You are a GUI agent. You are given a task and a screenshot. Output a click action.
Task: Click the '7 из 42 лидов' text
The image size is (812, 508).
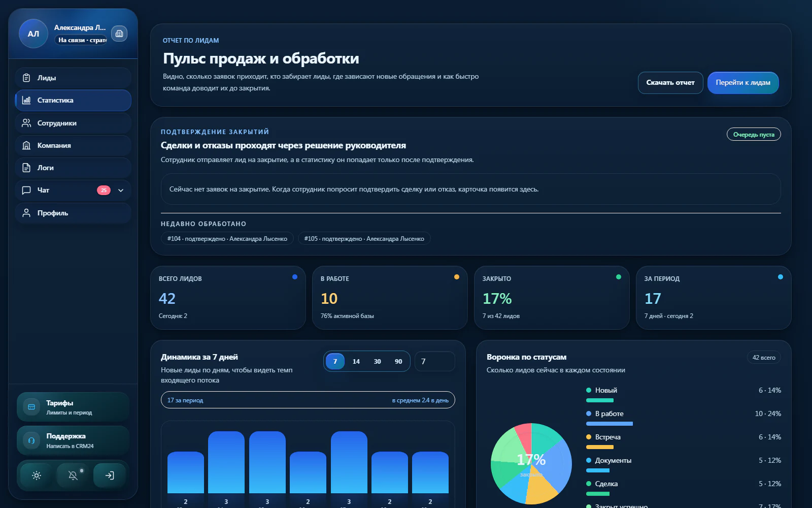click(501, 316)
